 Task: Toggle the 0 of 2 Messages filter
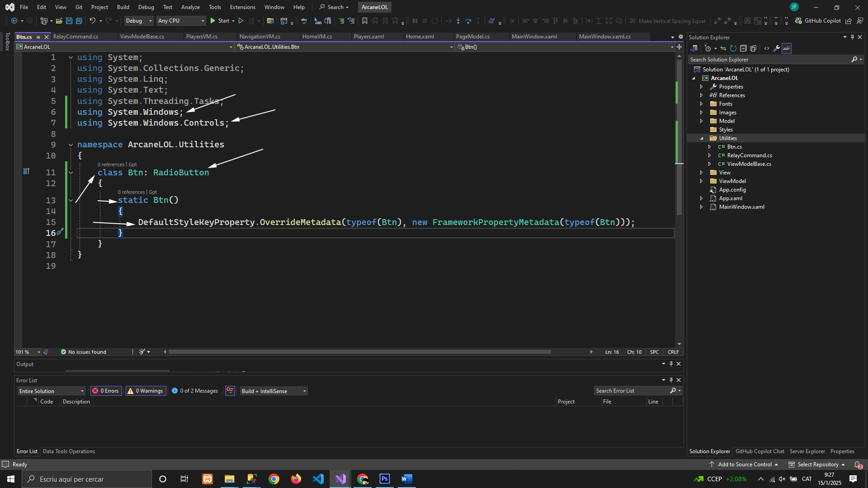click(x=195, y=391)
